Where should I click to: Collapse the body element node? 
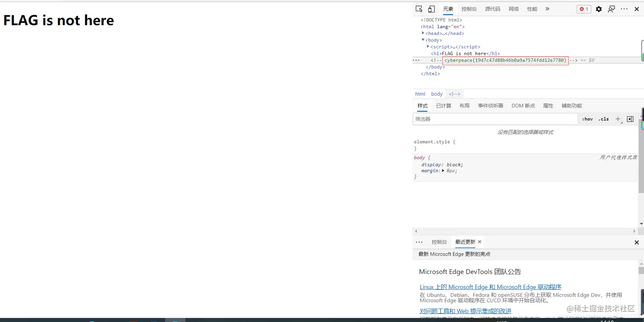point(423,40)
